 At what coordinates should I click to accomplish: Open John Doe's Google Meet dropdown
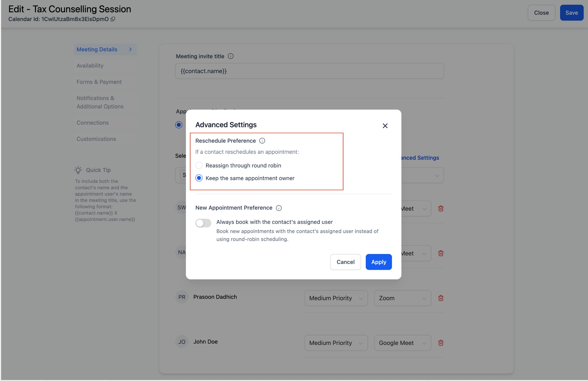[x=402, y=343]
